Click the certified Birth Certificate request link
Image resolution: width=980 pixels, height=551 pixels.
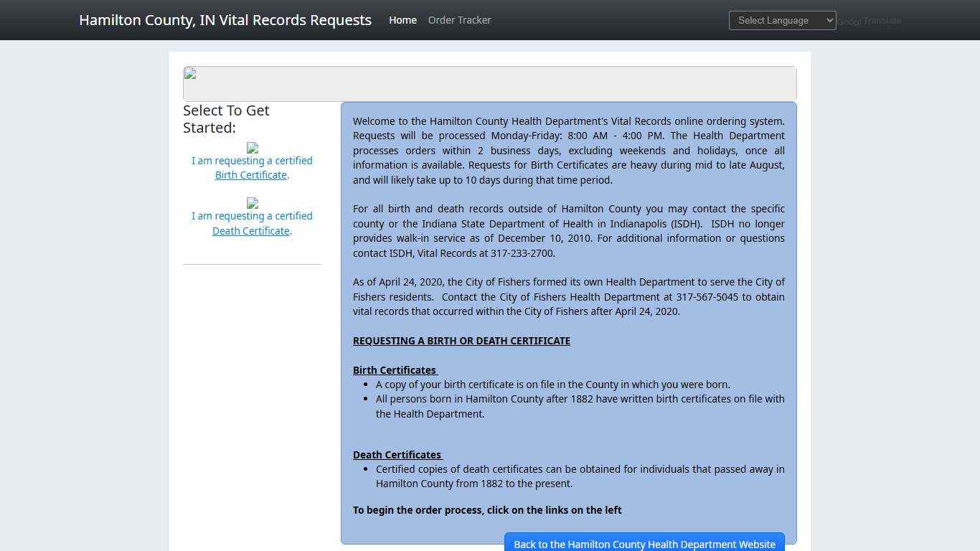pos(250,174)
